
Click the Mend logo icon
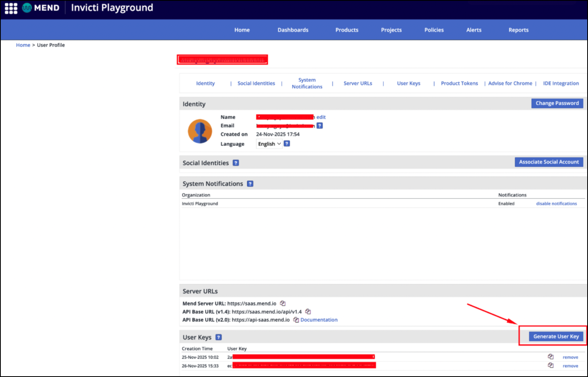(x=27, y=8)
